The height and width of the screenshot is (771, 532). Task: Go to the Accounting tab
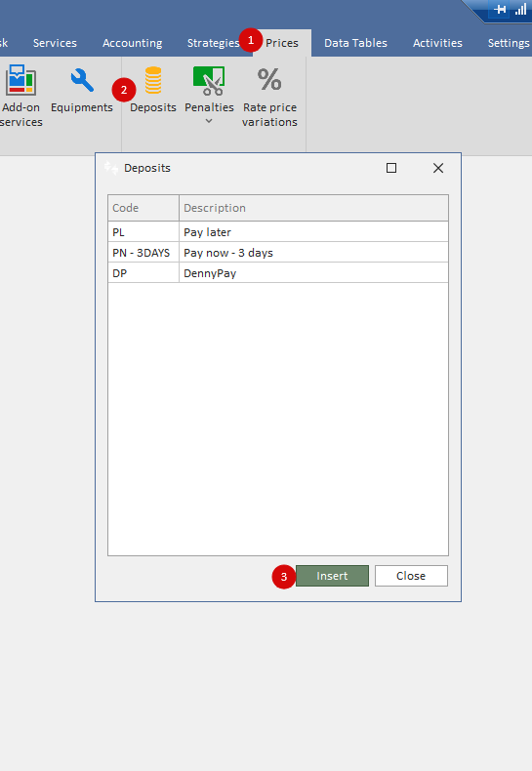[x=132, y=43]
